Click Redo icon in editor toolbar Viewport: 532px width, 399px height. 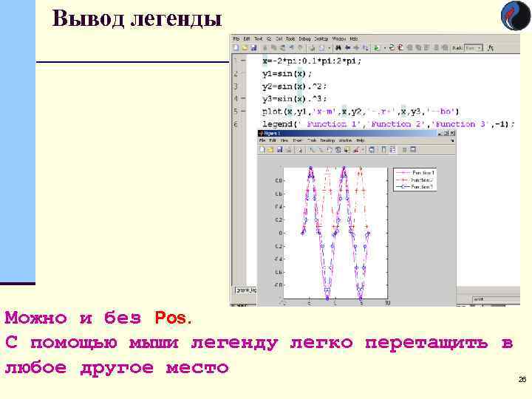(x=300, y=48)
